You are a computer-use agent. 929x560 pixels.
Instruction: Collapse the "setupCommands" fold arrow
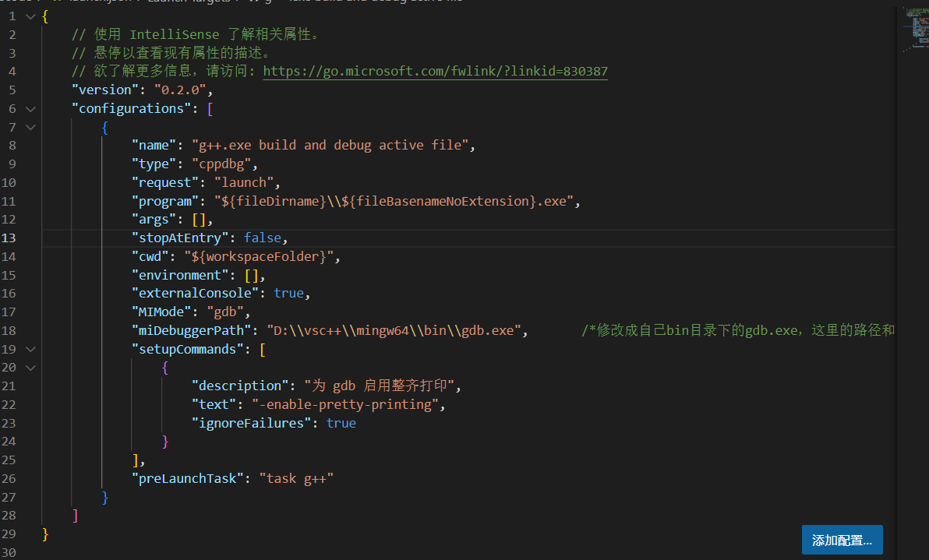[31, 349]
